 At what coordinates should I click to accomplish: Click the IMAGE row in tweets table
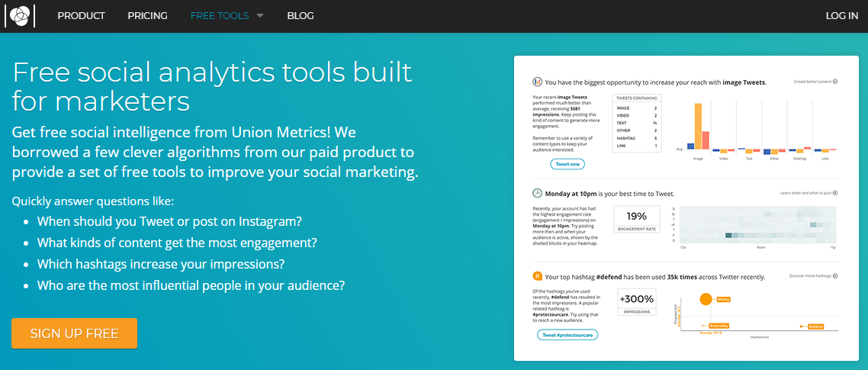click(637, 108)
